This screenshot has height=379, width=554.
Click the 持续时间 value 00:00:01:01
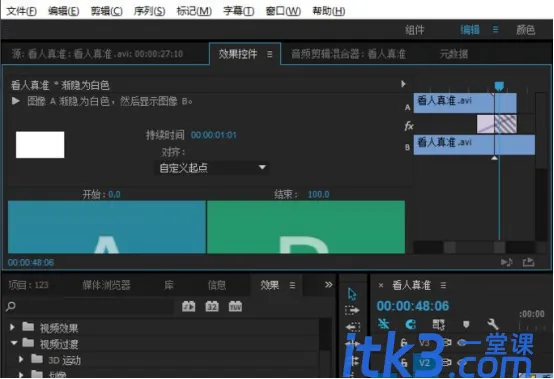pos(213,135)
